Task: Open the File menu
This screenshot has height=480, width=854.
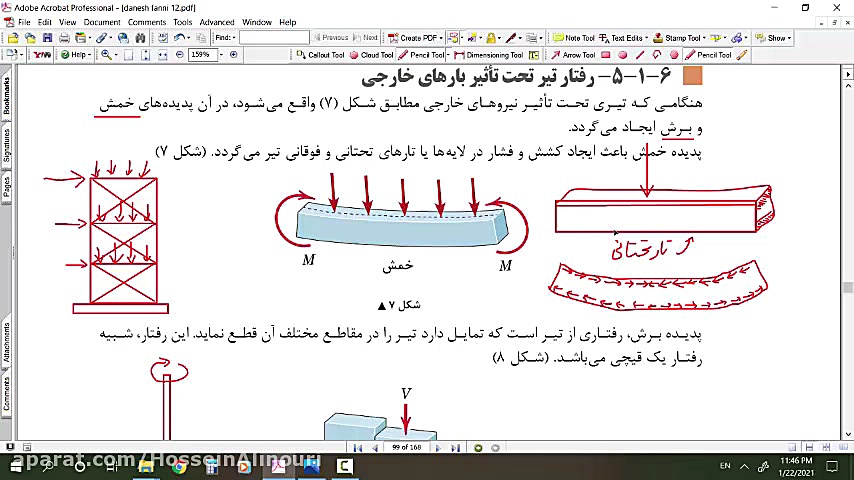Action: pos(24,22)
